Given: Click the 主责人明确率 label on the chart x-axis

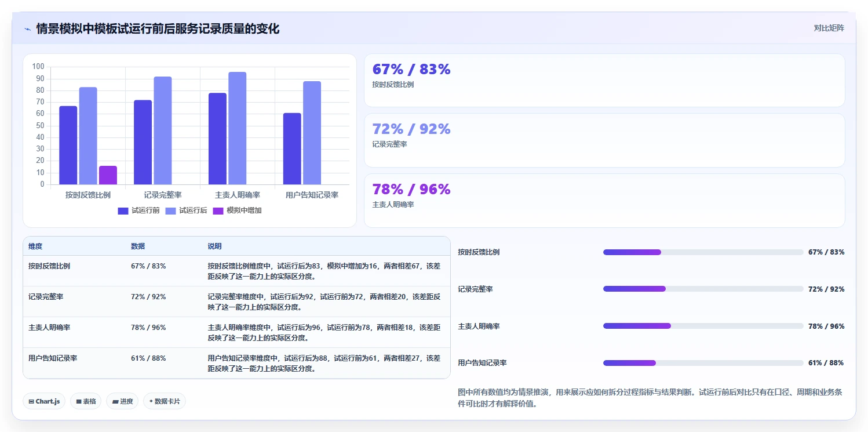Looking at the screenshot, I should 238,195.
